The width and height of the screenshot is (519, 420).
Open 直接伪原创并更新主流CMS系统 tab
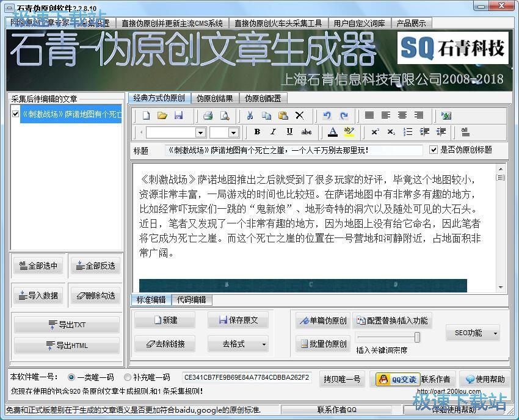click(172, 23)
